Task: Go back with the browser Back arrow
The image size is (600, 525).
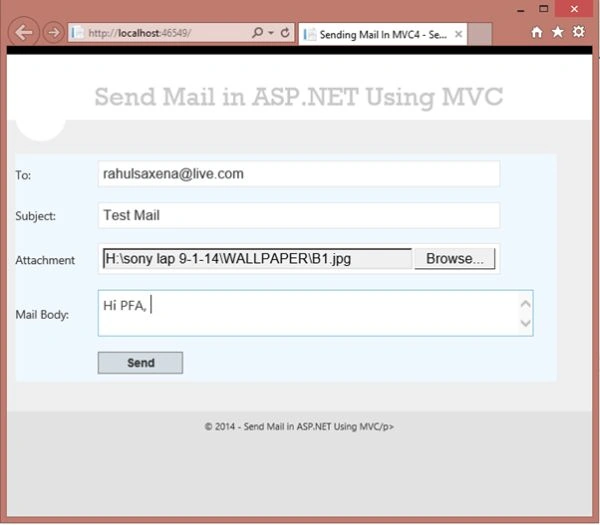Action: (x=23, y=33)
